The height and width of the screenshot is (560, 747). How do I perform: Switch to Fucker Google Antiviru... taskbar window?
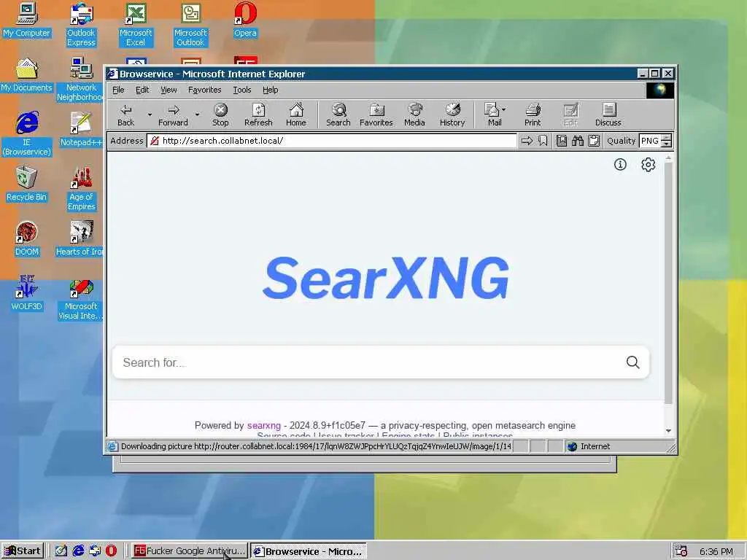point(189,551)
